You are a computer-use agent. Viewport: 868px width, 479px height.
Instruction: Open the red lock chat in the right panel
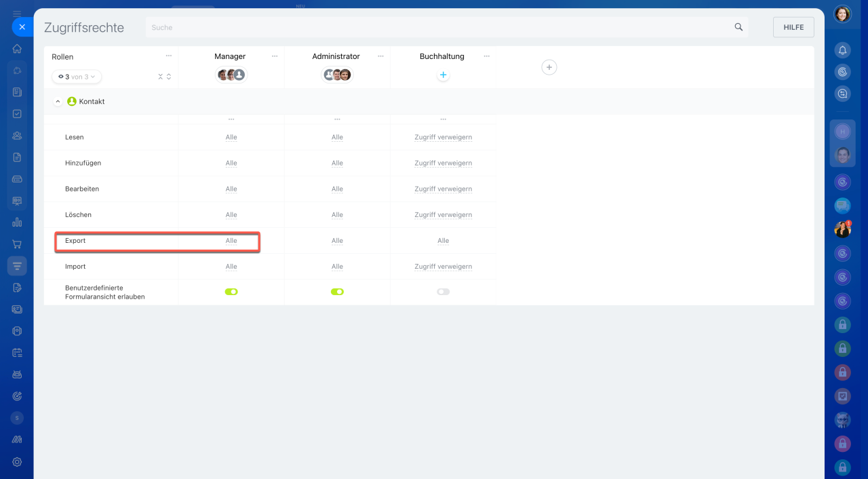[x=842, y=372]
